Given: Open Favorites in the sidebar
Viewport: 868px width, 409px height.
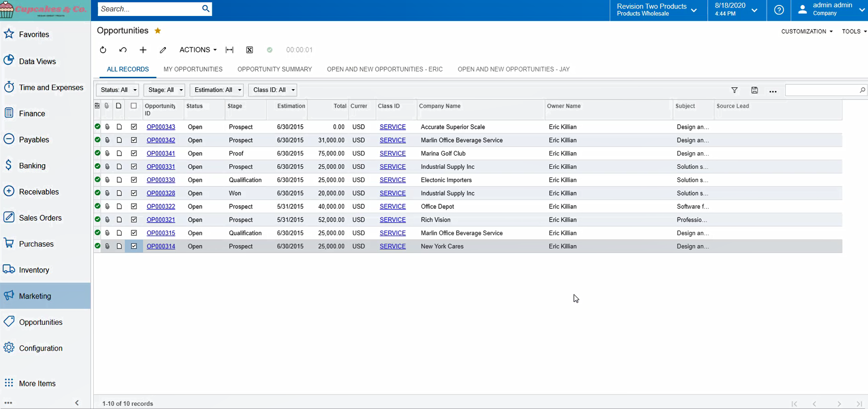Looking at the screenshot, I should (45, 35).
